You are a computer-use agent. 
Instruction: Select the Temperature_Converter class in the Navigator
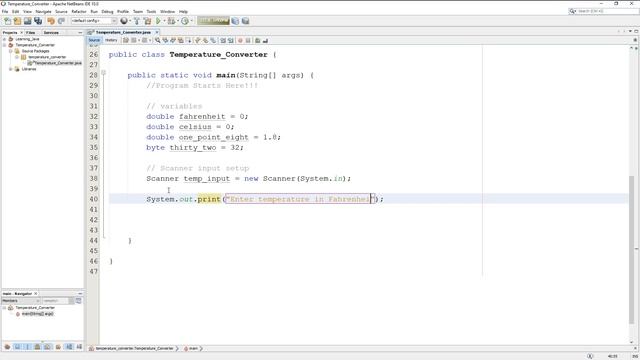35,308
